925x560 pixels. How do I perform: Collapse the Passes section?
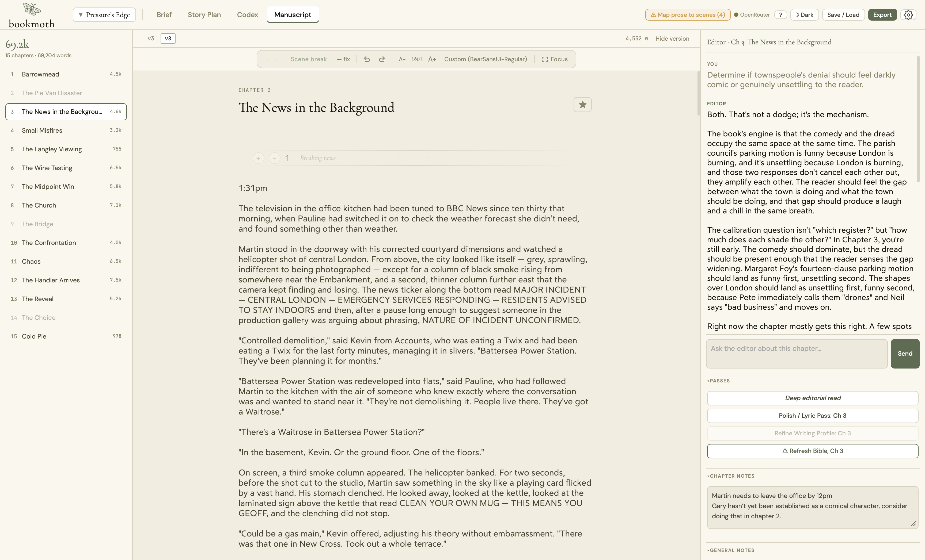click(x=719, y=381)
